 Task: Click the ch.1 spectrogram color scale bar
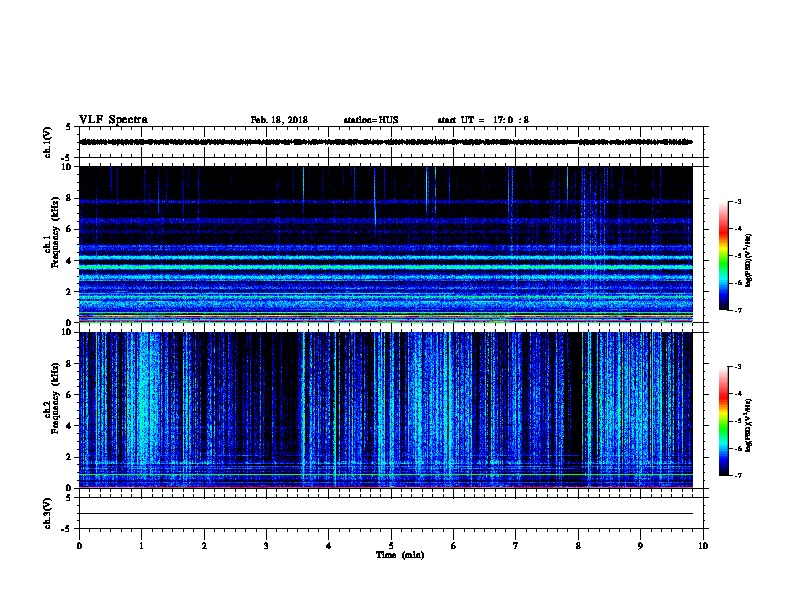[723, 256]
